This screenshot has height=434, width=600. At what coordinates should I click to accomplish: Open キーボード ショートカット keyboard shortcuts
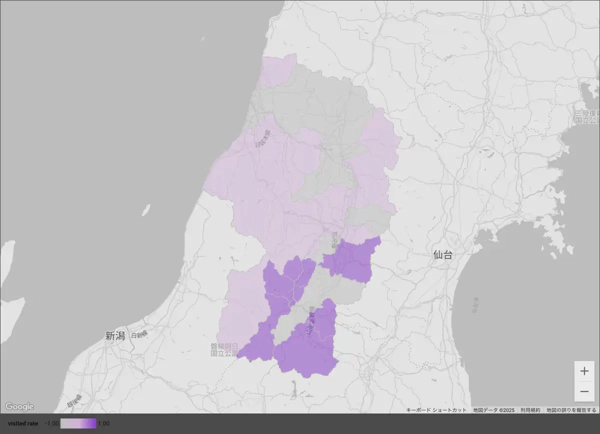(x=436, y=410)
